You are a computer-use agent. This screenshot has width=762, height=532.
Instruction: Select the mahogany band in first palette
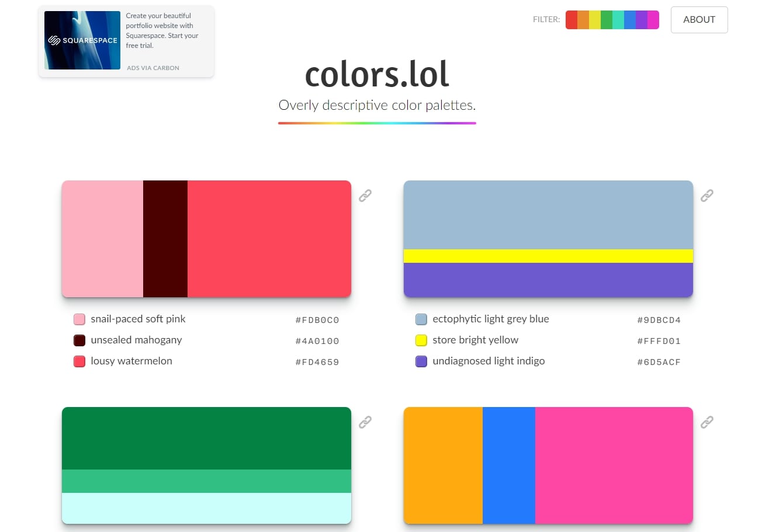pyautogui.click(x=165, y=239)
